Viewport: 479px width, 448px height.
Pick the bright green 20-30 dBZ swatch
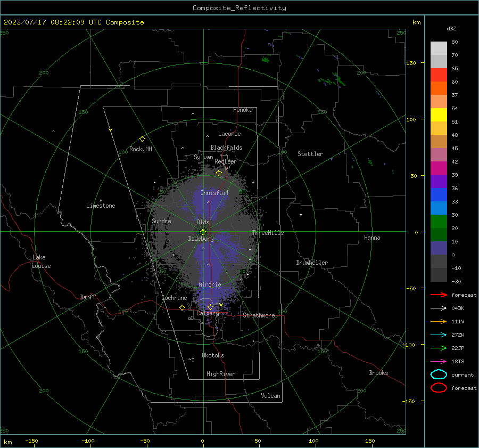(x=439, y=222)
